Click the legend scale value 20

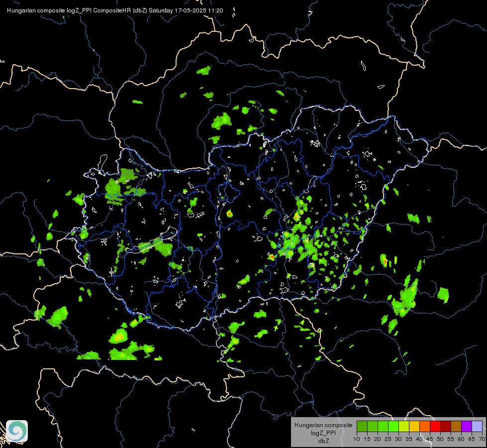pos(378,439)
